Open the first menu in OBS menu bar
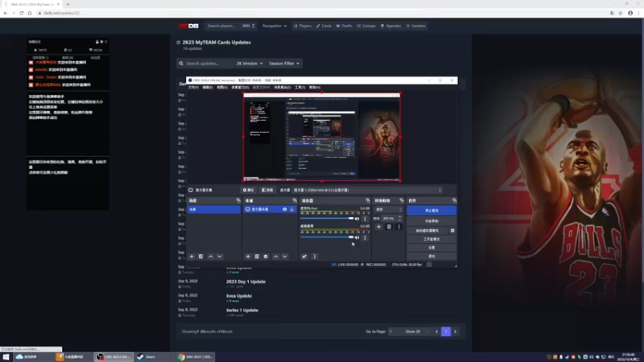Image resolution: width=644 pixels, height=362 pixels. (x=193, y=88)
